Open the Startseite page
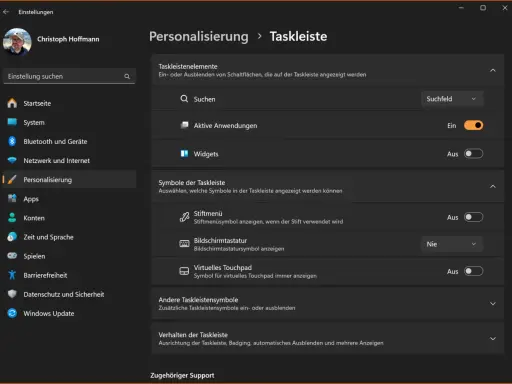The image size is (512, 384). click(69, 103)
